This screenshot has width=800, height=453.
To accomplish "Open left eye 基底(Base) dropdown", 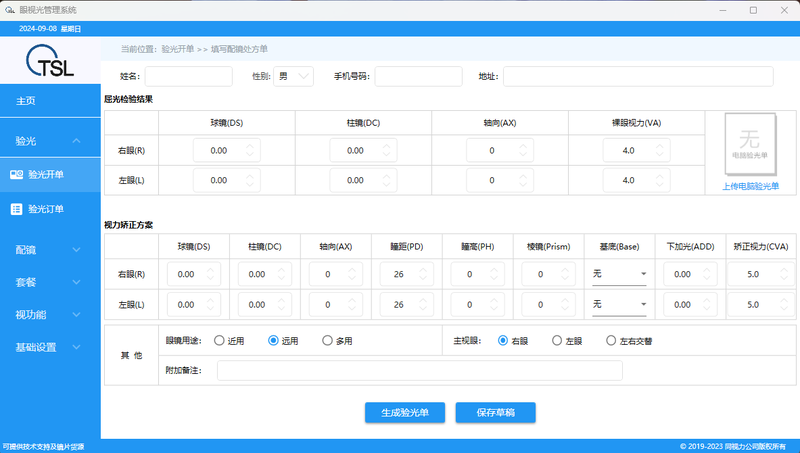I will (x=619, y=305).
